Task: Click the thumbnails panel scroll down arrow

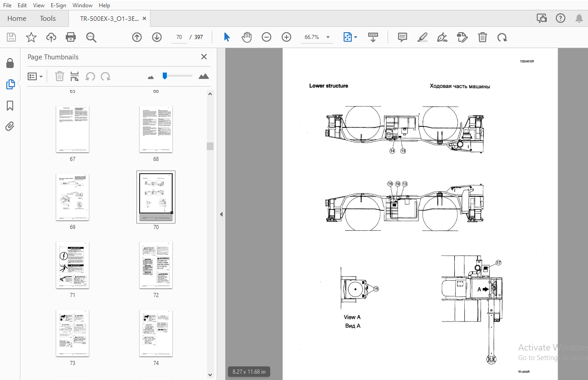Action: (x=210, y=375)
